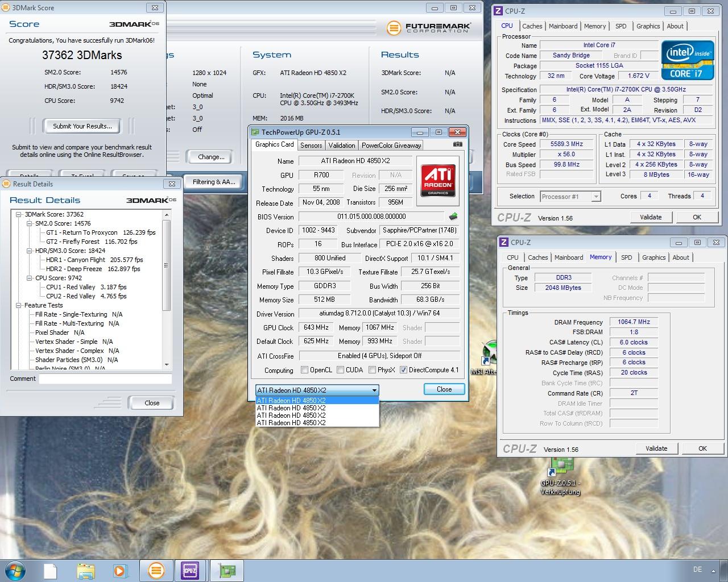Viewport: 728px width, 582px height.
Task: Click the Result Details scrollbar down arrow
Action: coord(167,364)
